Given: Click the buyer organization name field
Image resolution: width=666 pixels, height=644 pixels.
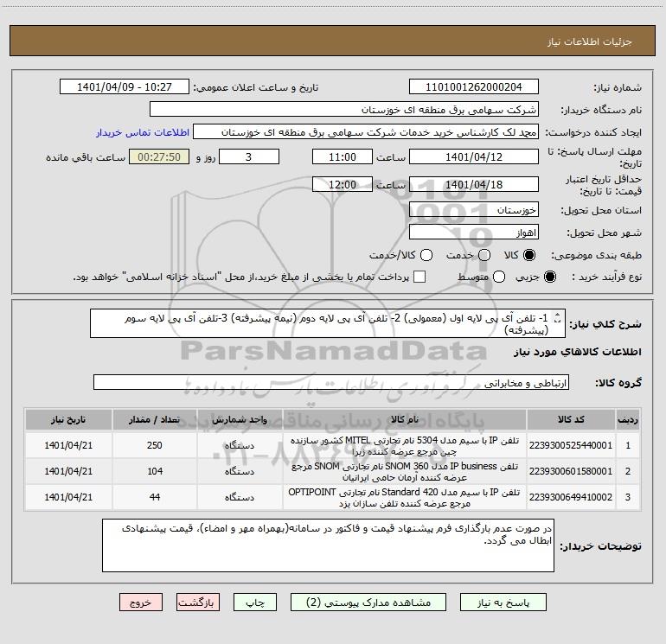Looking at the screenshot, I should [344, 110].
